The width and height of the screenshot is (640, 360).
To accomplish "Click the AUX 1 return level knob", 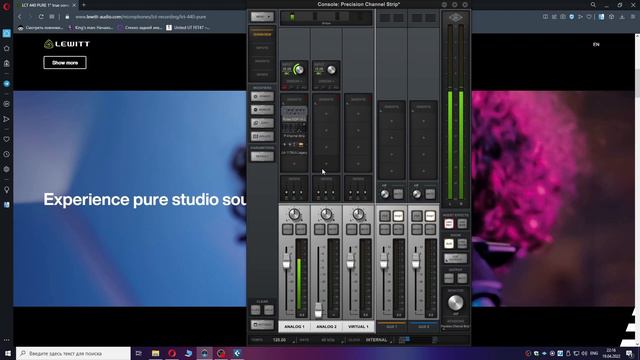I will (x=384, y=194).
